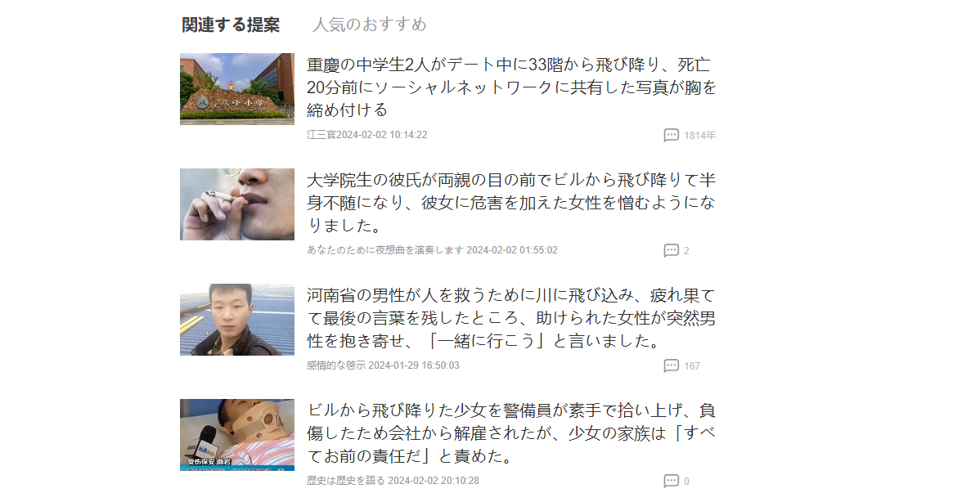This screenshot has width=980, height=502.
Task: Open the injured security guard thumbnail
Action: (x=237, y=435)
